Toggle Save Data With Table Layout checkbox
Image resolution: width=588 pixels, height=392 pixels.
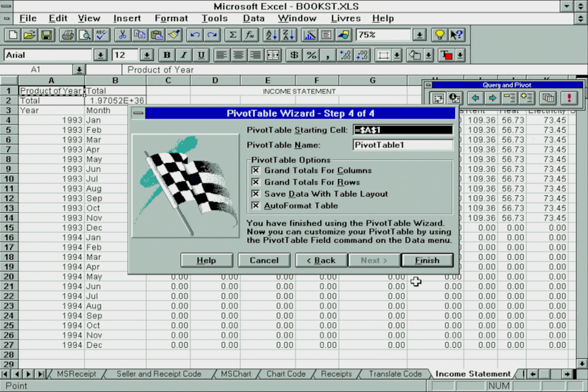[256, 194]
